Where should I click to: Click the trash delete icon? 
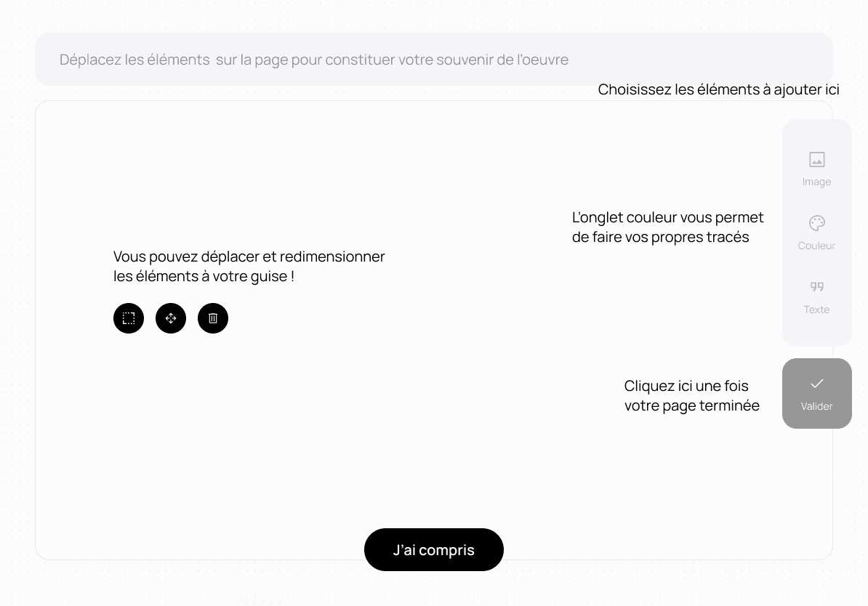[x=212, y=318]
